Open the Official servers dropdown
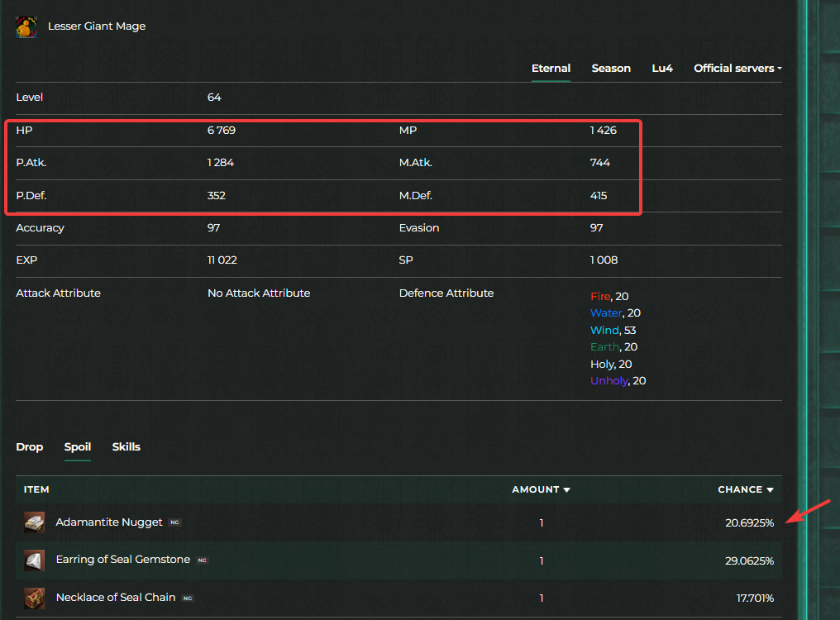Screen dimensions: 840x620 click(737, 69)
